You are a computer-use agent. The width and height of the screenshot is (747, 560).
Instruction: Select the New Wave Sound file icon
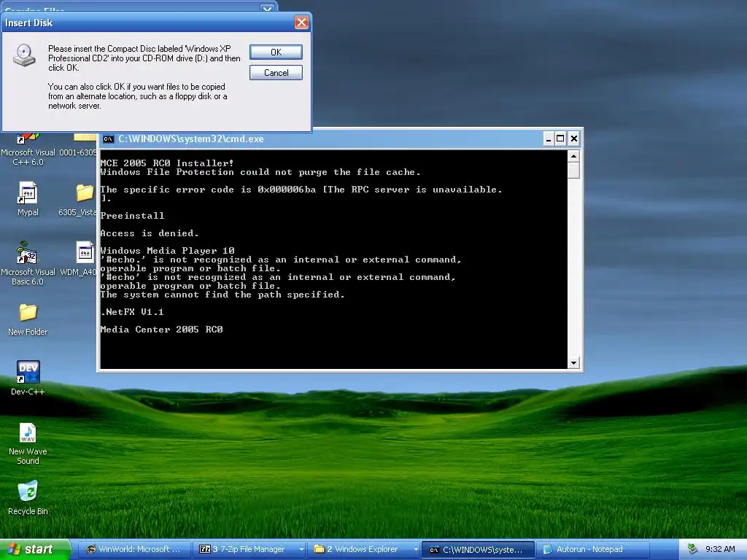pos(28,444)
